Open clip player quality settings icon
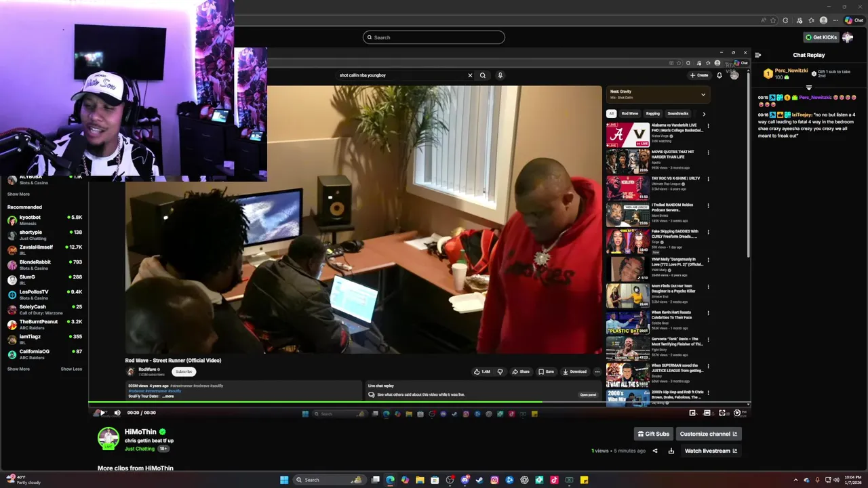 [x=737, y=413]
